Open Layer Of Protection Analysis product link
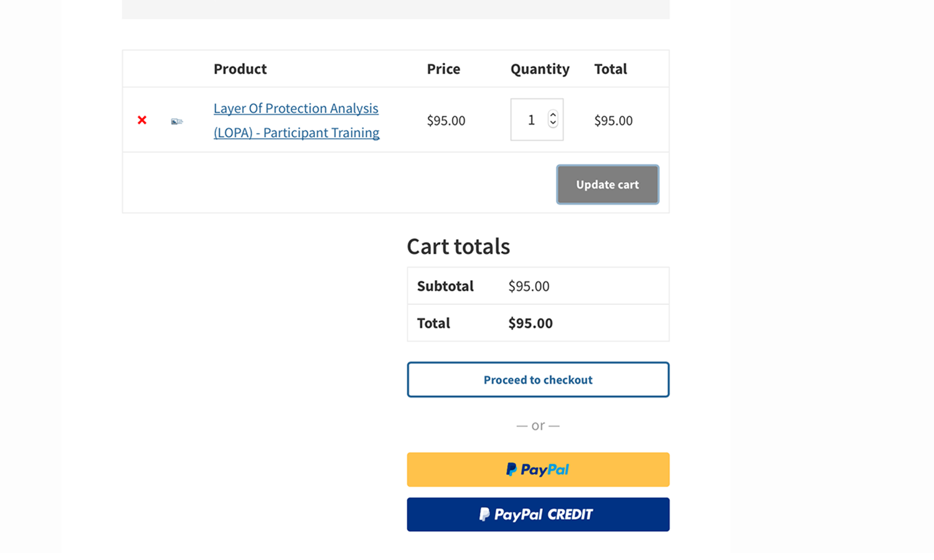934x560 pixels. (296, 120)
